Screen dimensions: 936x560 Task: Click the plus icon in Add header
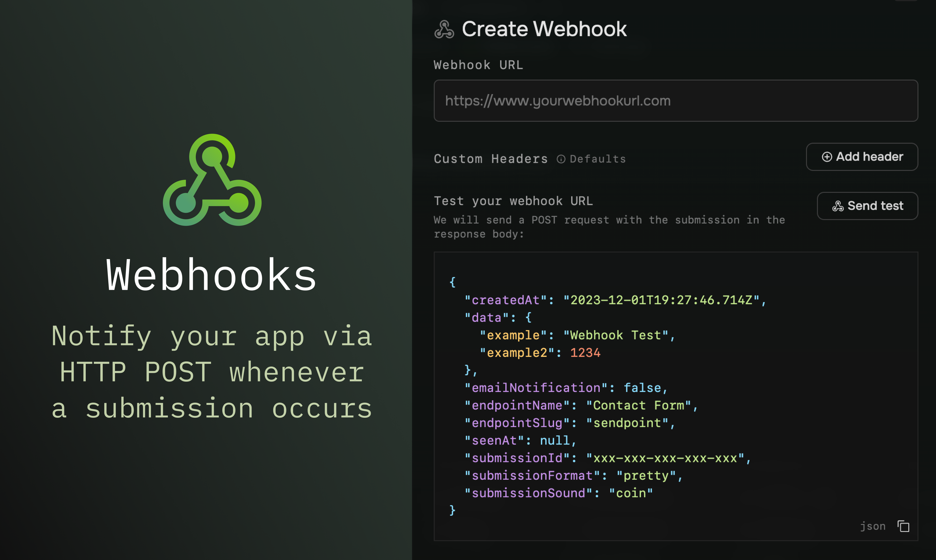click(x=826, y=157)
